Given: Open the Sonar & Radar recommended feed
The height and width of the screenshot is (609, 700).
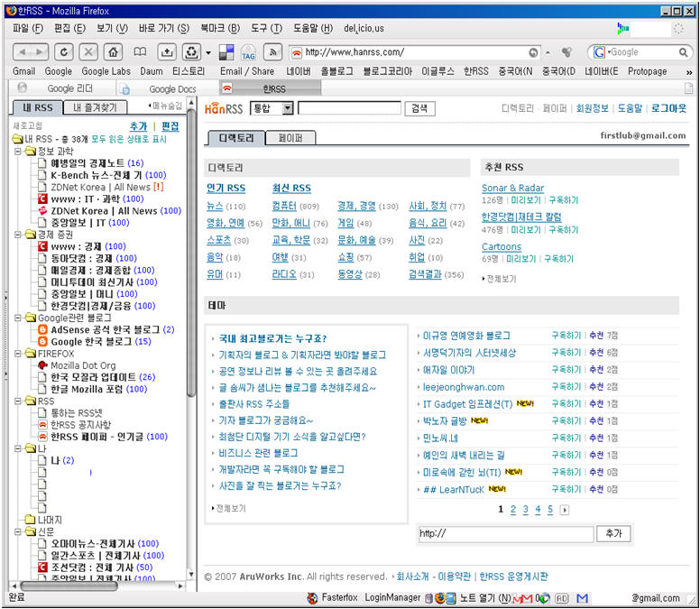Looking at the screenshot, I should (x=512, y=188).
